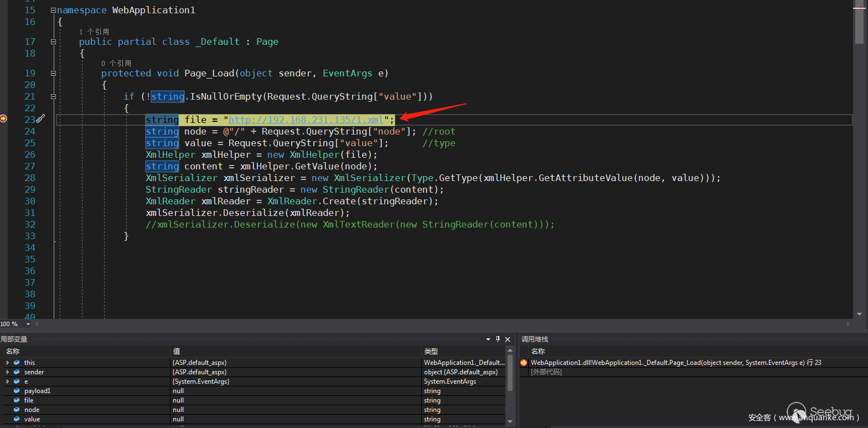Close the Locals variables panel
This screenshot has height=428, width=868.
pyautogui.click(x=508, y=339)
